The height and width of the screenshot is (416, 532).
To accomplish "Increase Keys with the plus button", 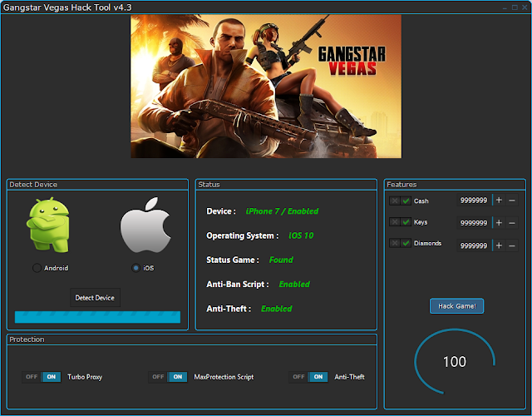I will (x=499, y=223).
